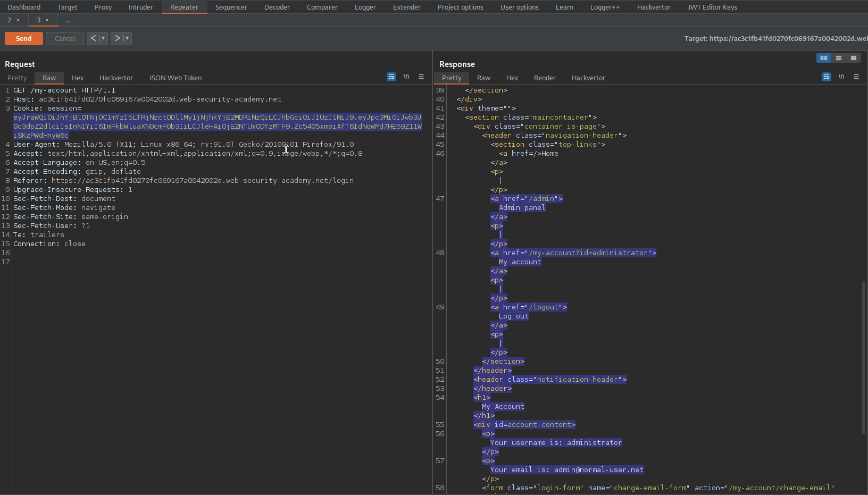The width and height of the screenshot is (868, 495).
Task: Click the Target URL label
Action: [x=776, y=38]
